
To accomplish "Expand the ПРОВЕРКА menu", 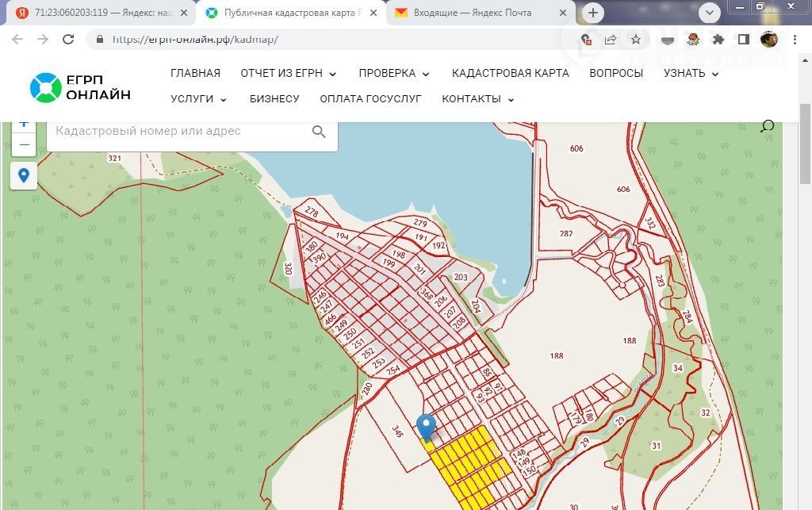I will pyautogui.click(x=394, y=73).
